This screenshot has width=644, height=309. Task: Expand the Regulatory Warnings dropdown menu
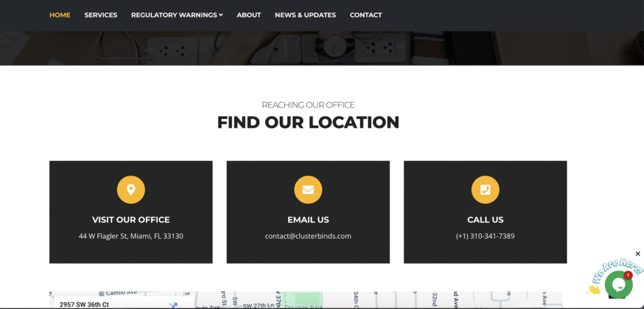click(177, 15)
